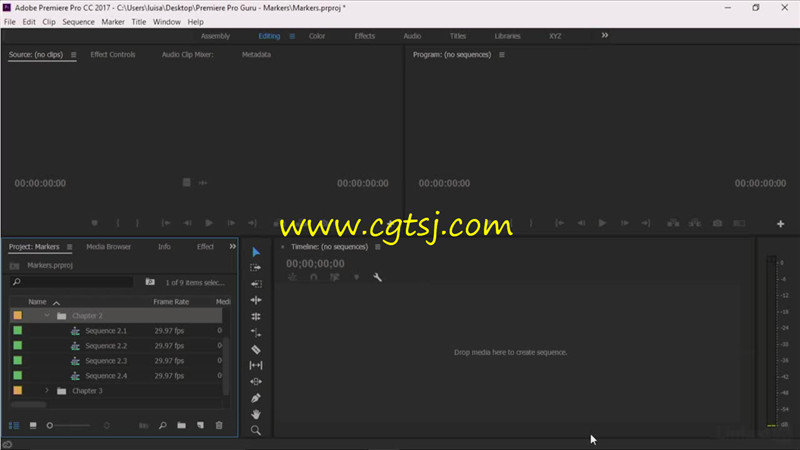Open the Marker menu
This screenshot has width=800, height=450.
(x=113, y=22)
